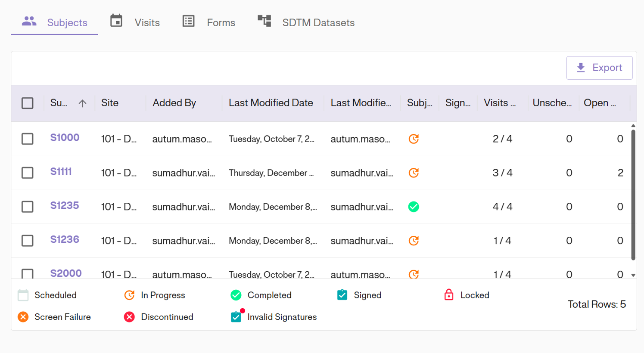Switch to the Visits tab

click(146, 22)
